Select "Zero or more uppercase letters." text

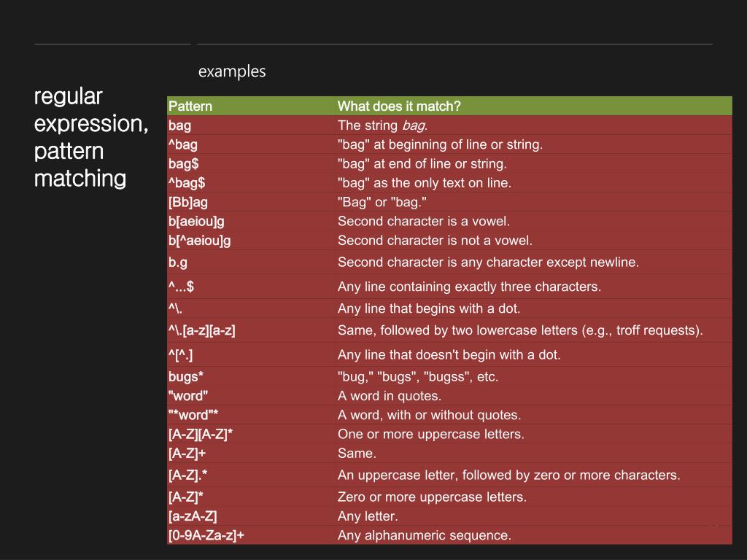point(432,497)
